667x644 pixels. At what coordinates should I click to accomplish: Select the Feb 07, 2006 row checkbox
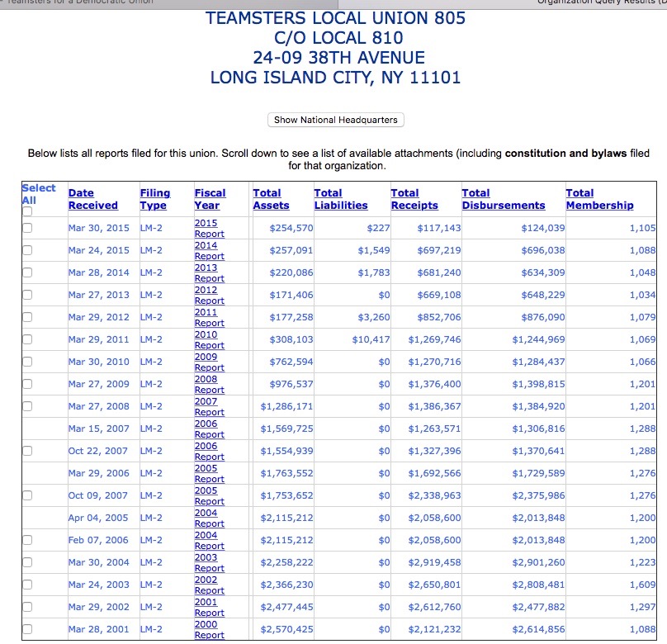coord(27,540)
